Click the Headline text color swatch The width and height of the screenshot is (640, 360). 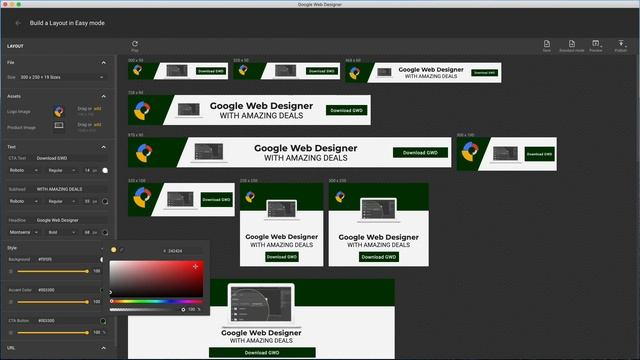(105, 232)
